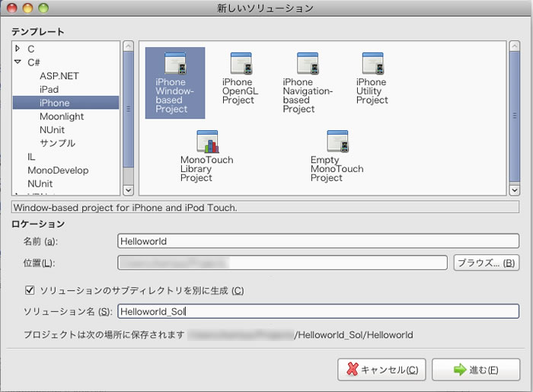Viewport: 533px width, 392px height.
Task: Select NUnit under C#
Action: point(52,129)
